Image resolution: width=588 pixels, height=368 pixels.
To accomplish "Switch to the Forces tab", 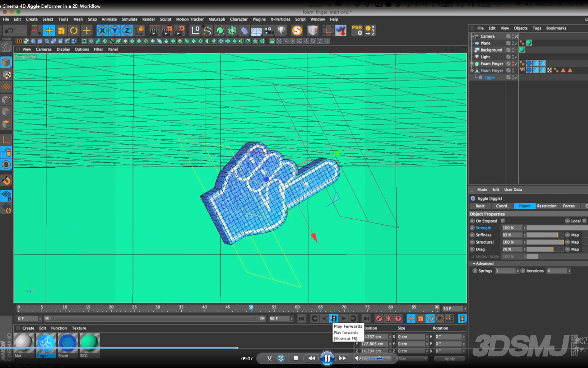I will pos(568,206).
